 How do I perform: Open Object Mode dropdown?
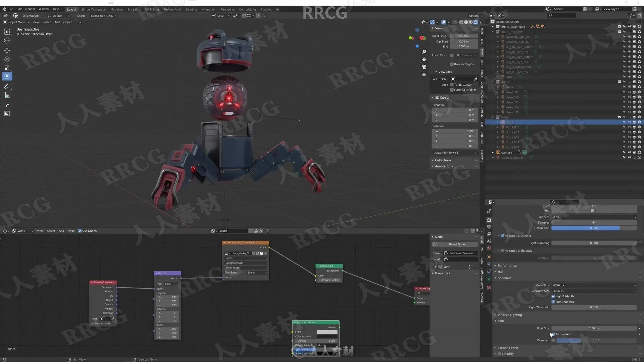click(x=16, y=22)
